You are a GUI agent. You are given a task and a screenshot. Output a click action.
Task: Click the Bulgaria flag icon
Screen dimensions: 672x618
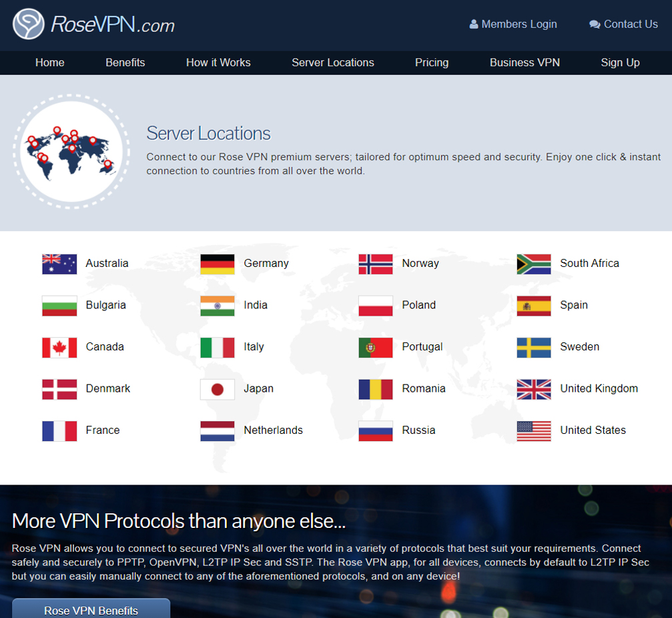(59, 306)
